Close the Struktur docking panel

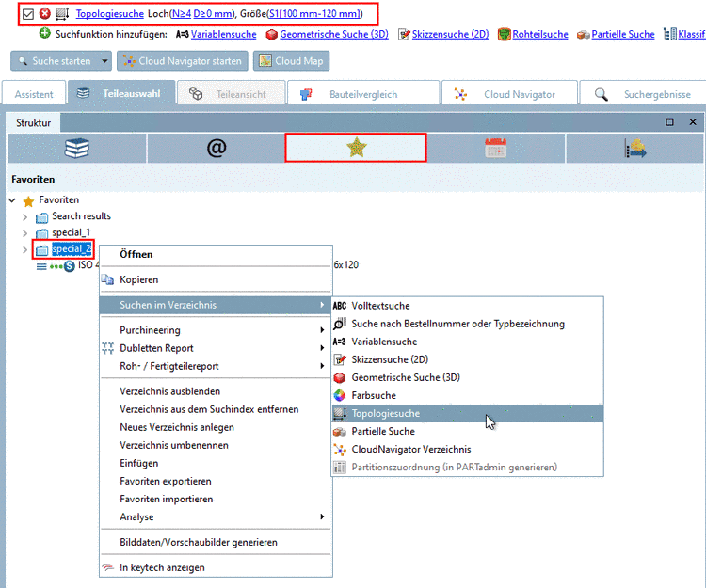pos(693,122)
